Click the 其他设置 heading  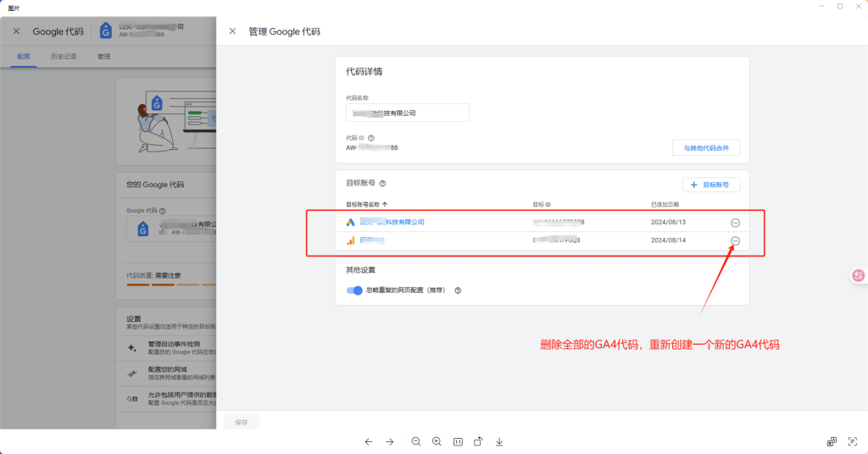point(360,270)
